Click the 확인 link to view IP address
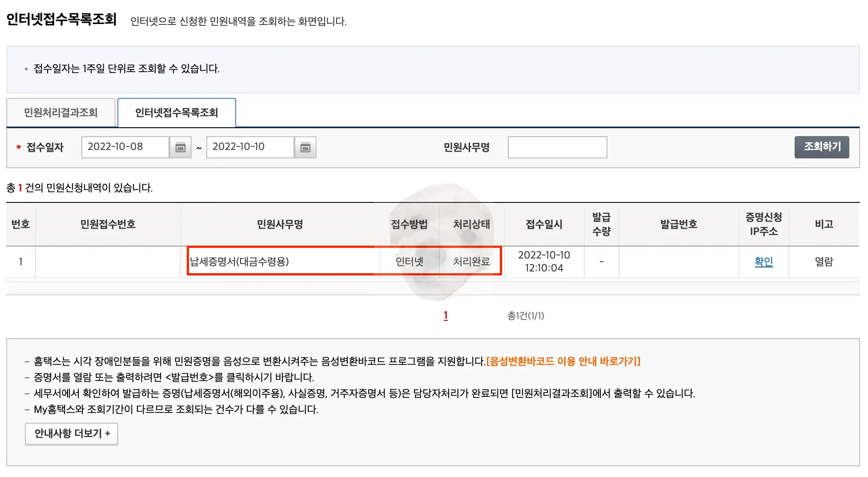This screenshot has height=477, width=868. (x=764, y=262)
